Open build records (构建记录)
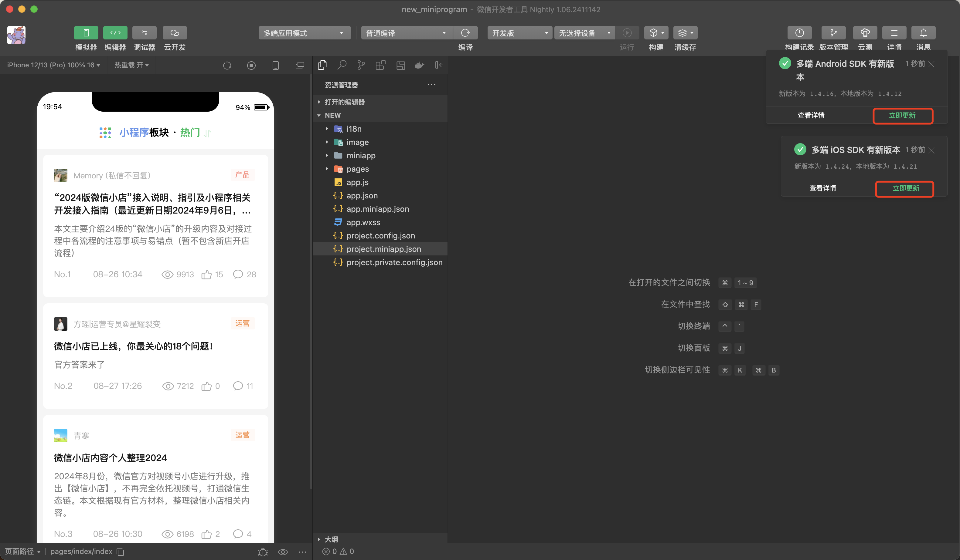The height and width of the screenshot is (560, 960). (x=799, y=33)
